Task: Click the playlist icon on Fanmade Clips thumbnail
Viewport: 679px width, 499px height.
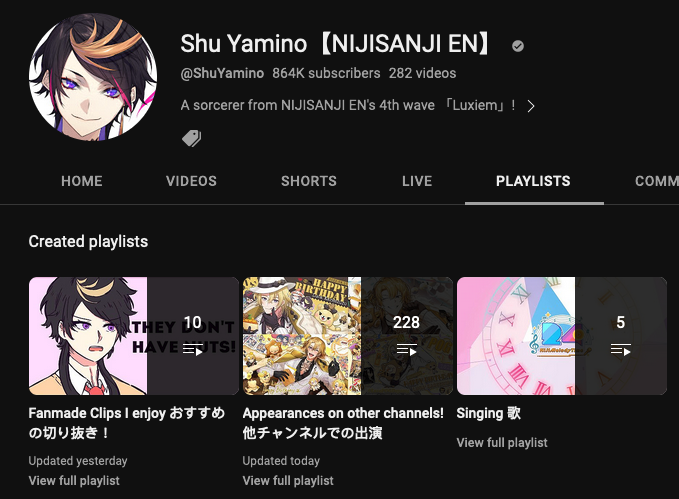Action: [193, 349]
